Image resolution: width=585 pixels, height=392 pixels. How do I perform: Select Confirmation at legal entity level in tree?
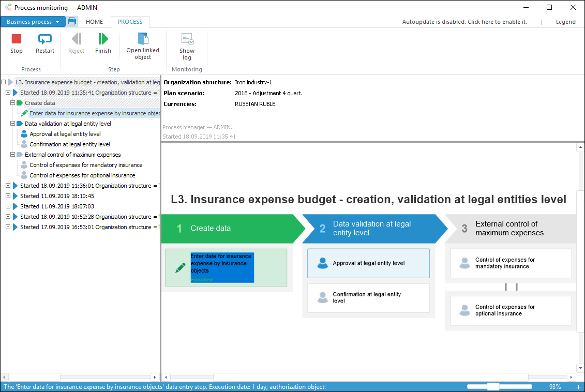click(70, 144)
